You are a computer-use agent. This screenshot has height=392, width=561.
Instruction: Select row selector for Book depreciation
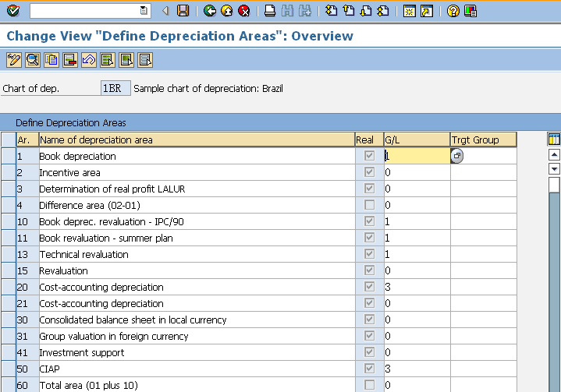pyautogui.click(x=9, y=156)
